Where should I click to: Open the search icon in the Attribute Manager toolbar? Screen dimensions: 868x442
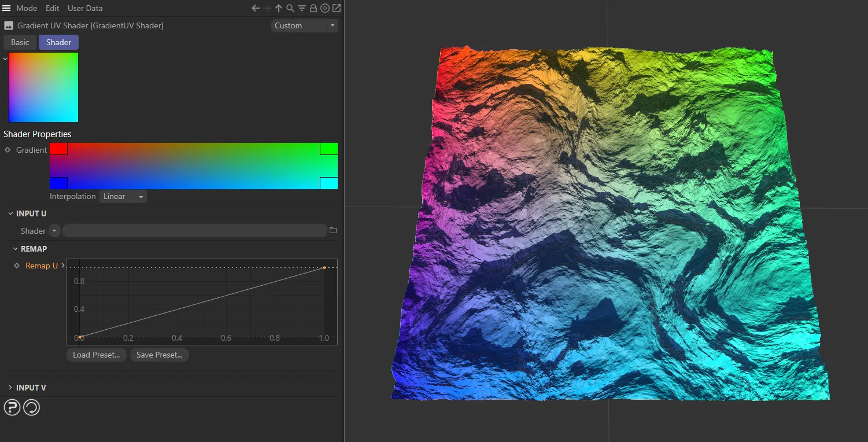(x=290, y=8)
